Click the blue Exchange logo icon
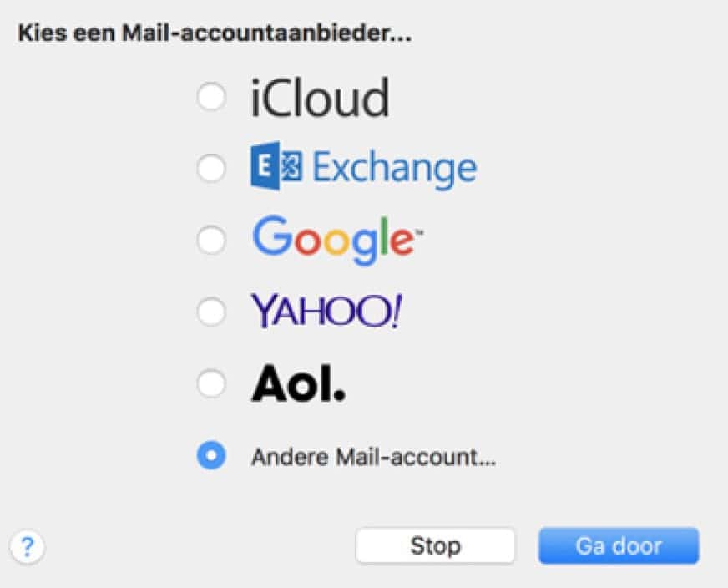Image resolution: width=728 pixels, height=588 pixels. (276, 166)
